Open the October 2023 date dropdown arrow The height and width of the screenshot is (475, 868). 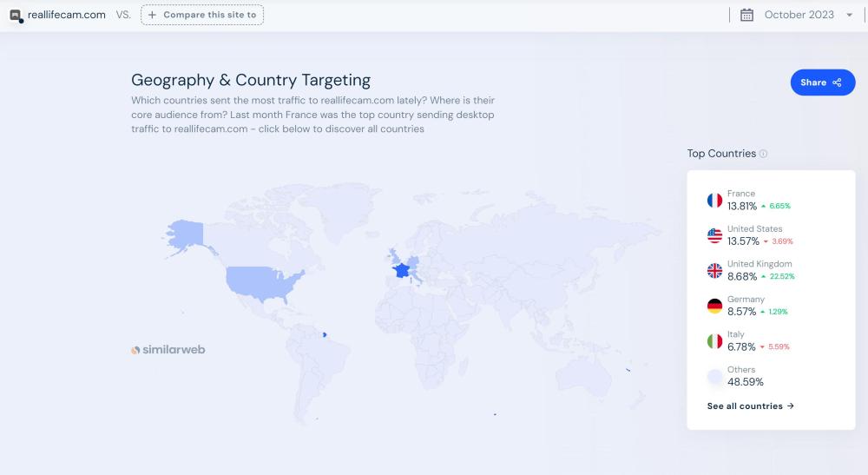coord(849,15)
